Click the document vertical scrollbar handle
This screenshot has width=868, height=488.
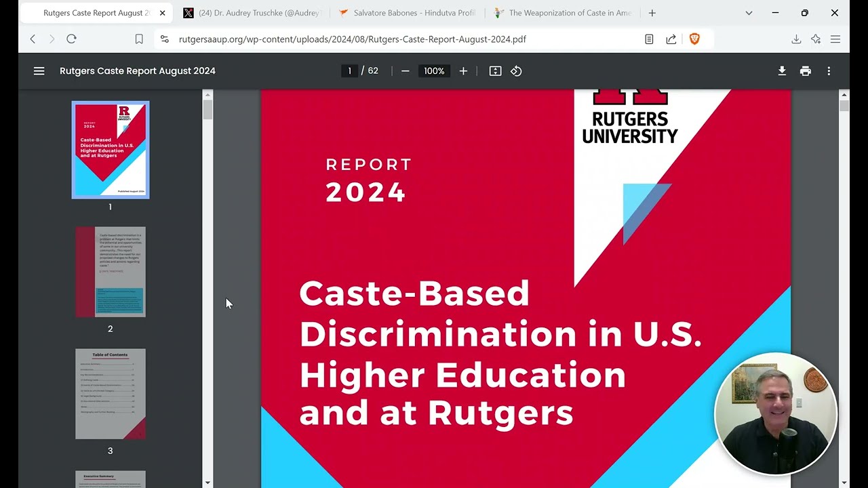click(x=844, y=106)
